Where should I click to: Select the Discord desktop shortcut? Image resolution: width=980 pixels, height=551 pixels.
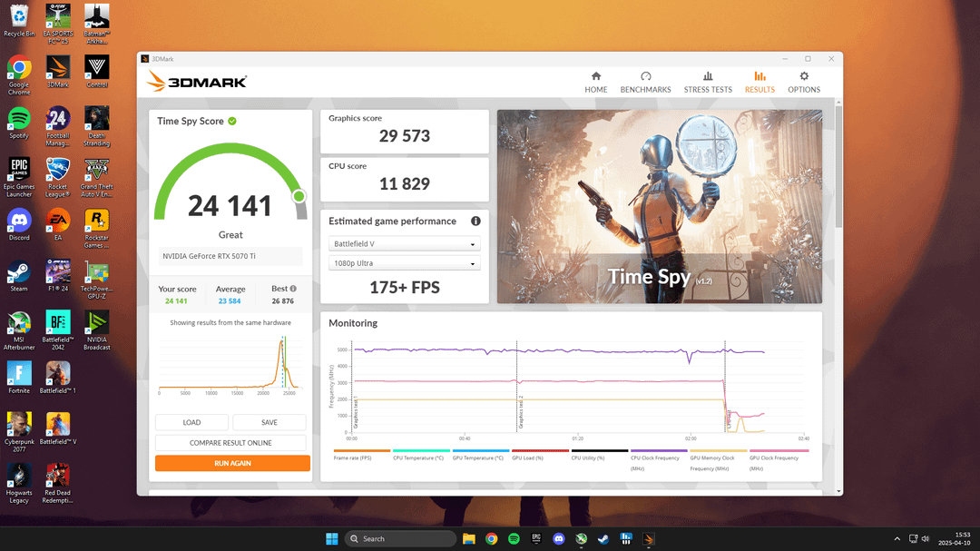click(x=19, y=224)
